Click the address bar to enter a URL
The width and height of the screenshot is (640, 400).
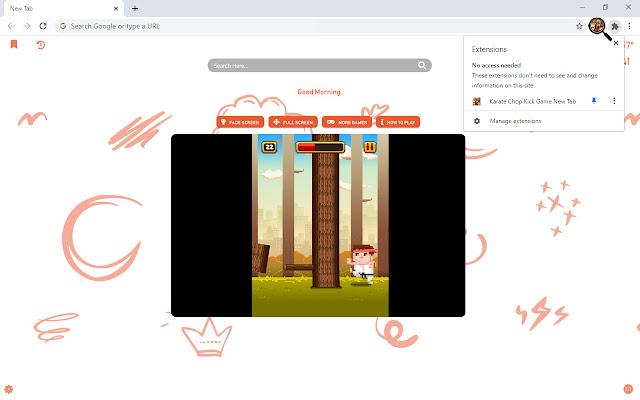pyautogui.click(x=319, y=26)
